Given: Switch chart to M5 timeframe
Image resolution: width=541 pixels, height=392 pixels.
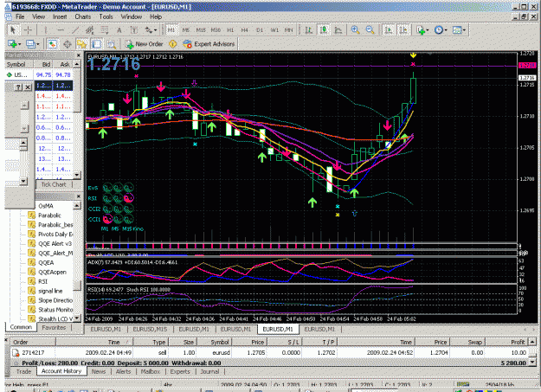Looking at the screenshot, I should [x=186, y=30].
